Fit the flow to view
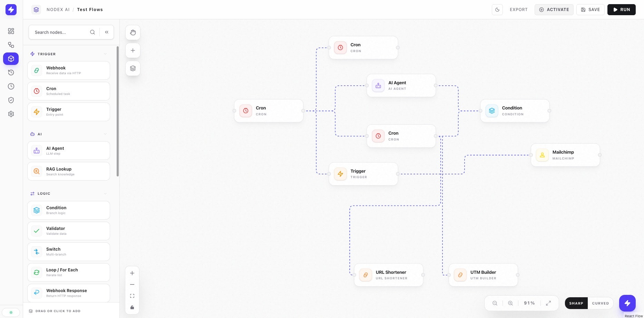644x318 pixels. tap(132, 296)
